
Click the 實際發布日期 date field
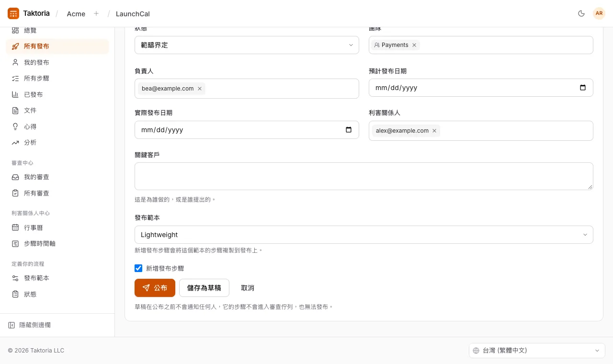[247, 130]
